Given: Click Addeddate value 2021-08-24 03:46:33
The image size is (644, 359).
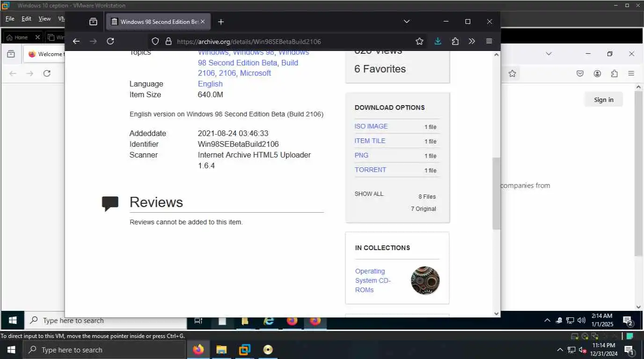Looking at the screenshot, I should click(x=233, y=133).
